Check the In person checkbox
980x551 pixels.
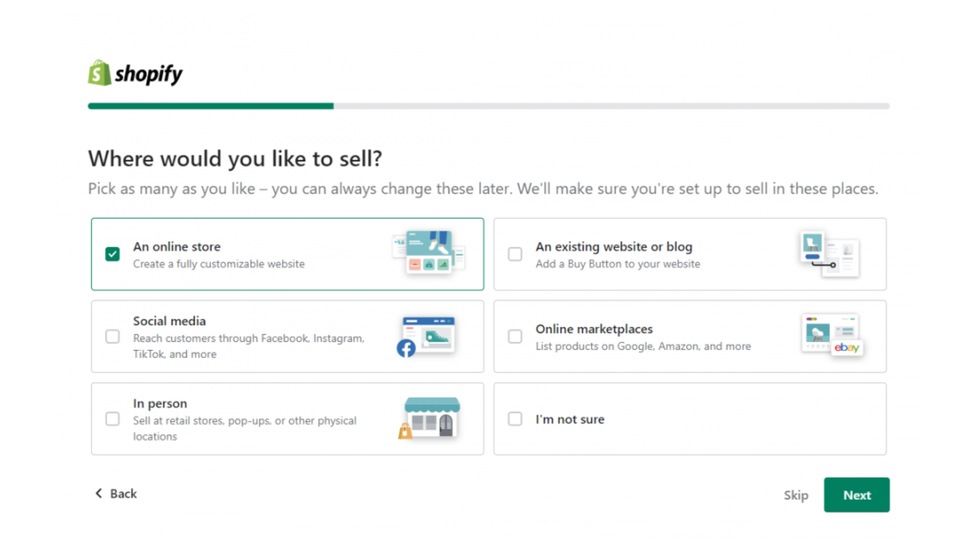tap(113, 419)
